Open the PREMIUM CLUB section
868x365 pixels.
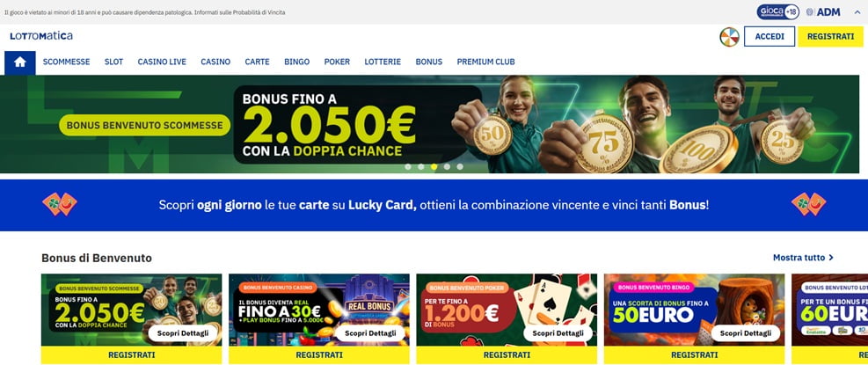[485, 62]
